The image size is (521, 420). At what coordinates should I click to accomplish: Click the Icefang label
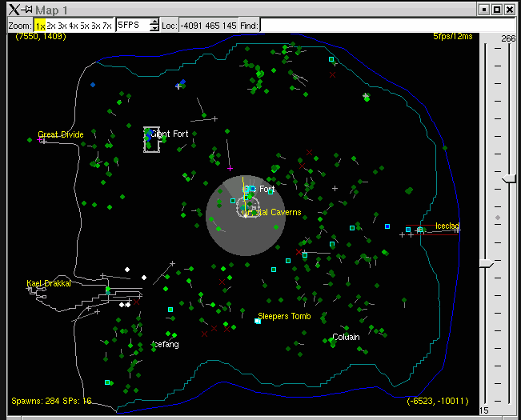[x=166, y=344]
